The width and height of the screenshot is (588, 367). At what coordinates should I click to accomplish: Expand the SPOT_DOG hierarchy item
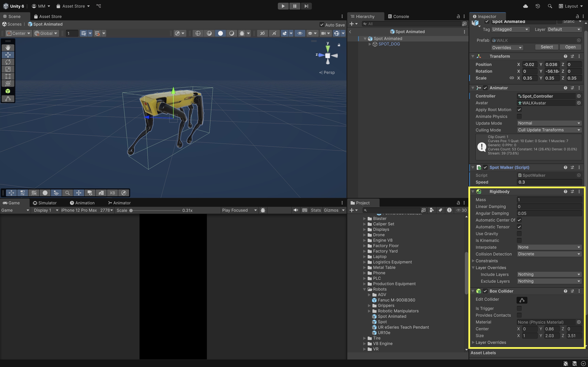pos(370,44)
